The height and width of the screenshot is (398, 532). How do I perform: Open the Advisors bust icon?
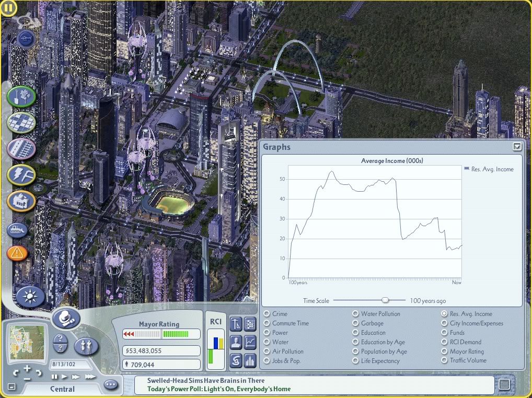point(236,342)
